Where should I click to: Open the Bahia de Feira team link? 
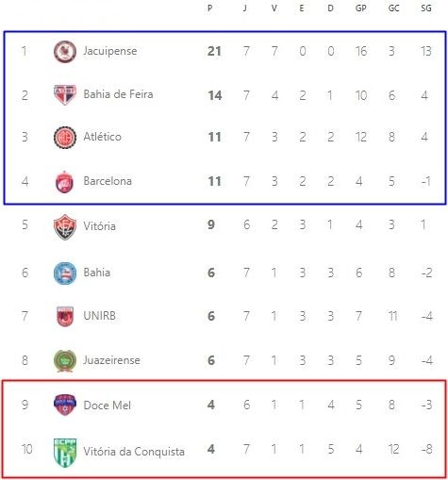(118, 94)
